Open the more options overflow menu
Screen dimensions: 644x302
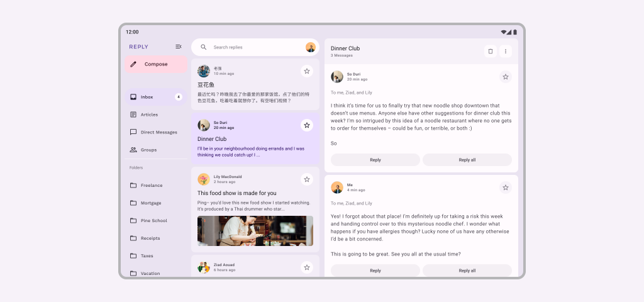tap(506, 52)
